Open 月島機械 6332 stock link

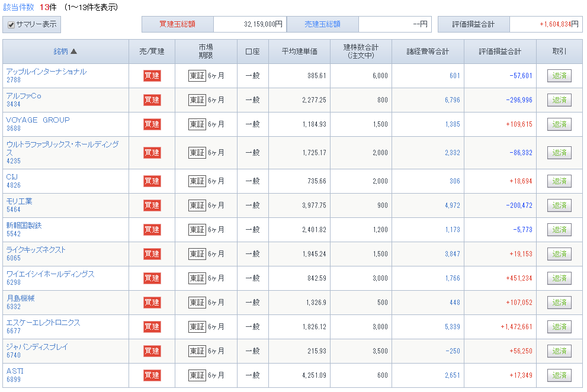point(20,302)
